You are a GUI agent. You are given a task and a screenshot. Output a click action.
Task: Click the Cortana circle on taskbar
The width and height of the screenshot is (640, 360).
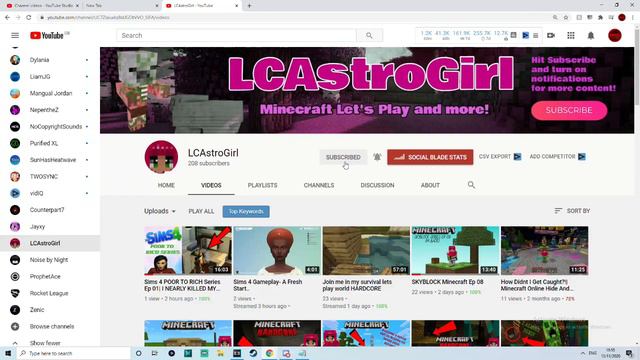point(138,353)
